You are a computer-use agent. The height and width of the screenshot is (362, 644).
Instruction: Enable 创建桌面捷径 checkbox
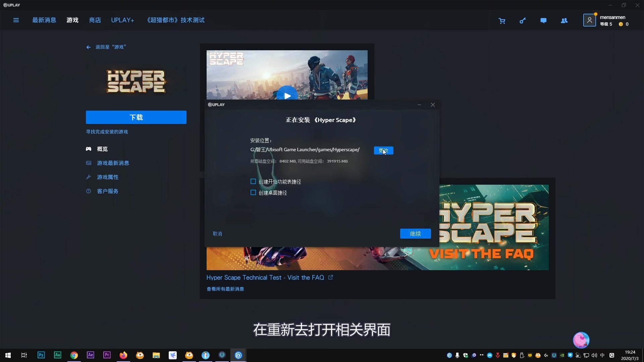tap(253, 192)
